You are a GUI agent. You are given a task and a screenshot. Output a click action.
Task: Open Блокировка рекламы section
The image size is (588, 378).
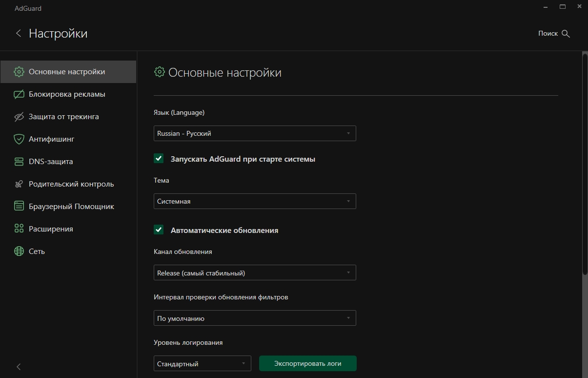(x=68, y=94)
